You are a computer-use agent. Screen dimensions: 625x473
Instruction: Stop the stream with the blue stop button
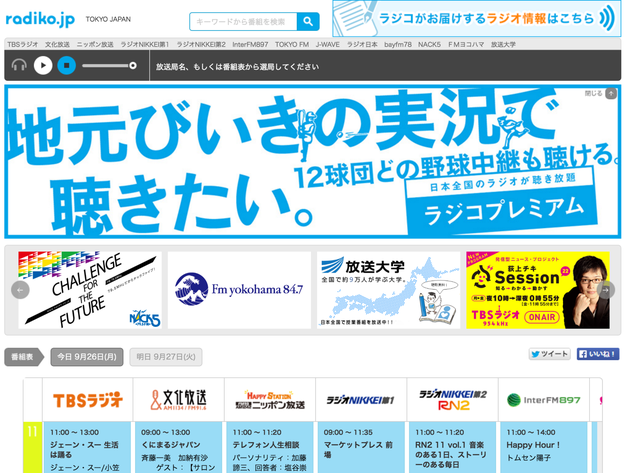tap(67, 66)
